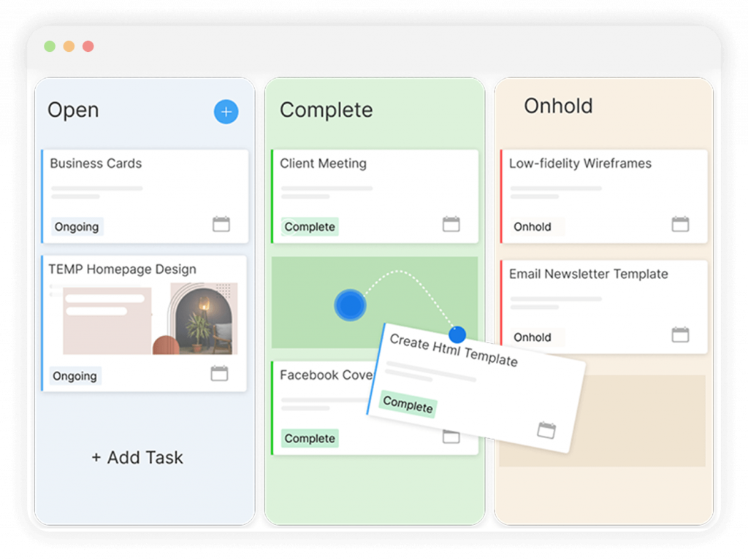The image size is (748, 560).
Task: Select Onhold tag on Email Newsletter Template
Action: pyautogui.click(x=533, y=337)
